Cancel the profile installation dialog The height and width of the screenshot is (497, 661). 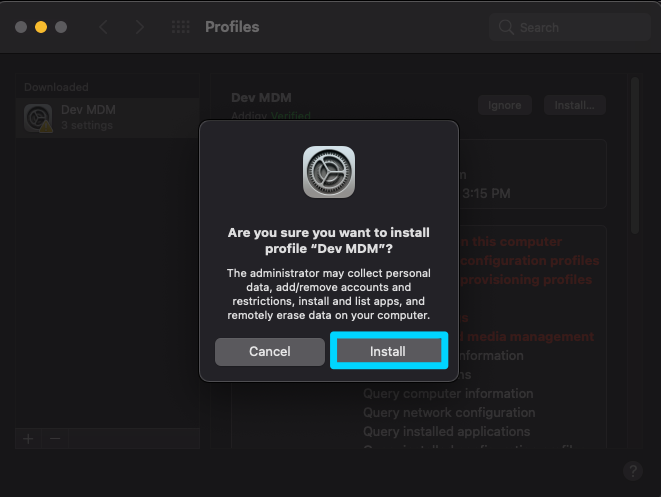click(270, 351)
